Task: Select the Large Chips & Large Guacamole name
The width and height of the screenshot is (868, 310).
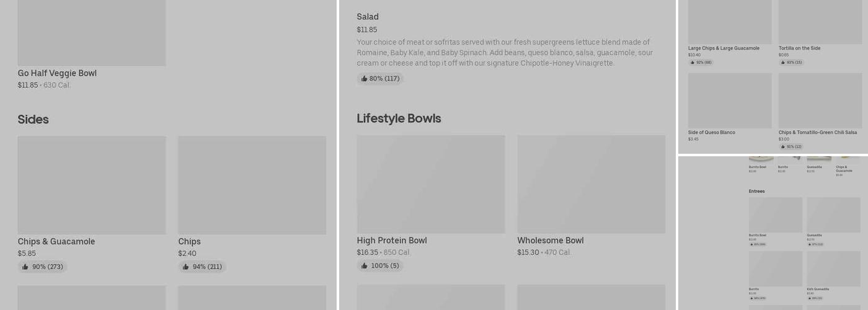Action: point(724,48)
